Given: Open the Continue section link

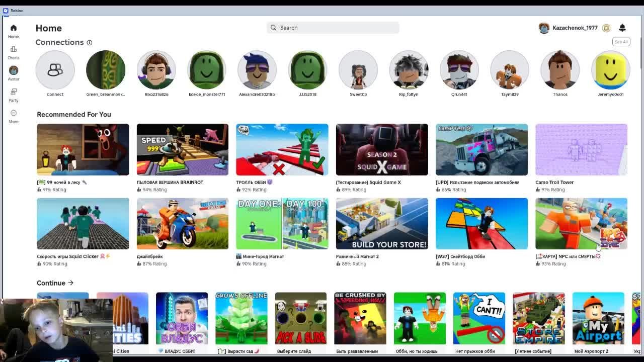Looking at the screenshot, I should tap(55, 283).
